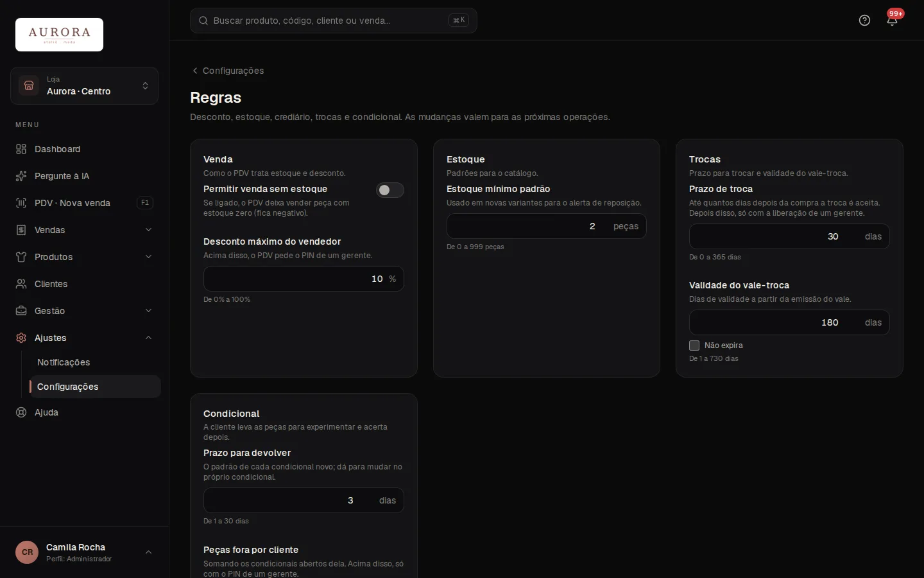The width and height of the screenshot is (924, 578).
Task: Click the Aurora logo
Action: pos(59,35)
